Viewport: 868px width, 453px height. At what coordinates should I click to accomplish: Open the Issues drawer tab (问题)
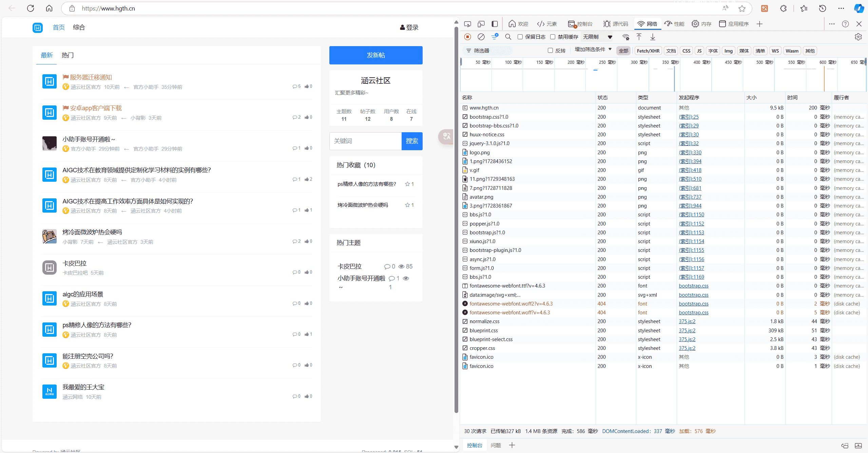point(496,445)
